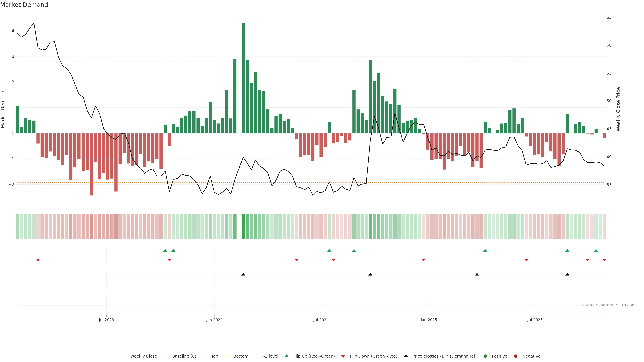Click the black triangle Price crosses legend icon
Image resolution: width=644 pixels, height=362 pixels.
[x=406, y=356]
